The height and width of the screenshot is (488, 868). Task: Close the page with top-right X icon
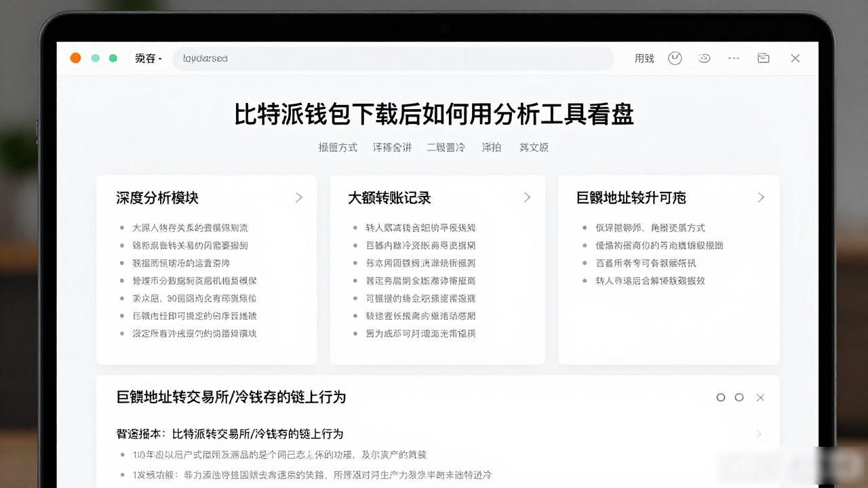[795, 58]
